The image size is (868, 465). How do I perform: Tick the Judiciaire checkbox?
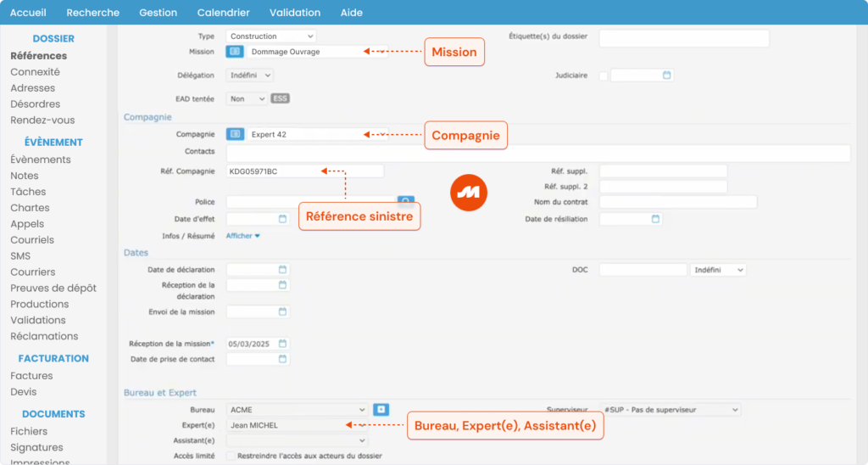point(604,76)
